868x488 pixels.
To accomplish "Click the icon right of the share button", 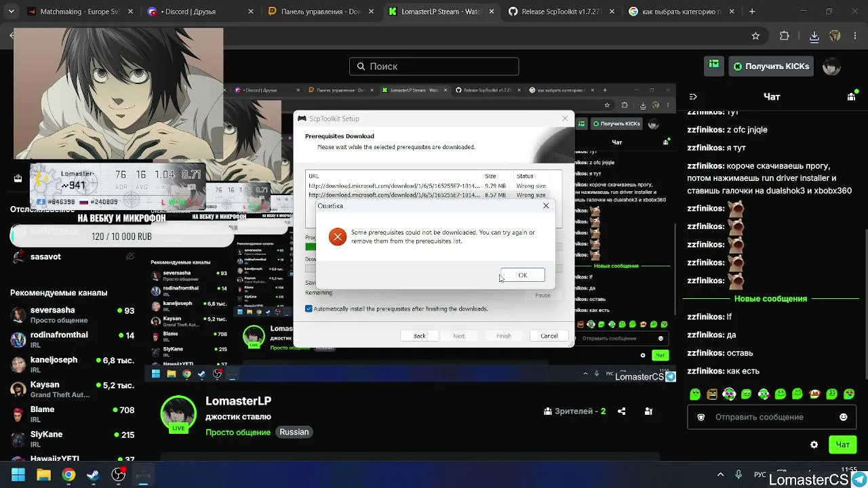I will (x=648, y=411).
